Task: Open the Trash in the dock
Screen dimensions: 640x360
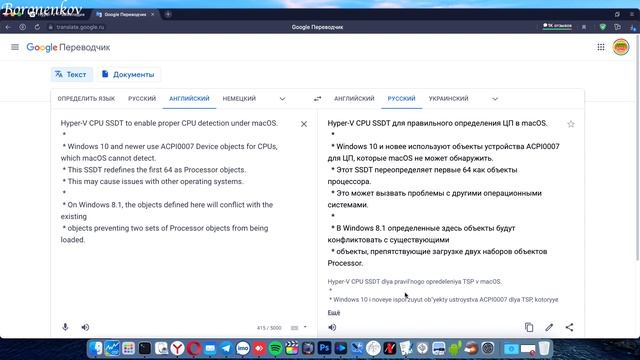Action: point(544,349)
